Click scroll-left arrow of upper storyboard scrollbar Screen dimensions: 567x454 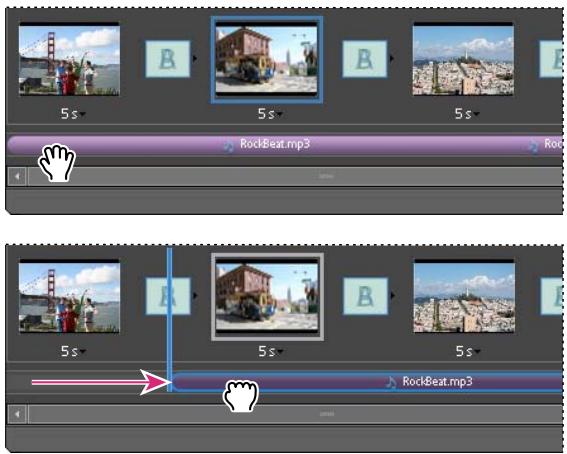17,177
